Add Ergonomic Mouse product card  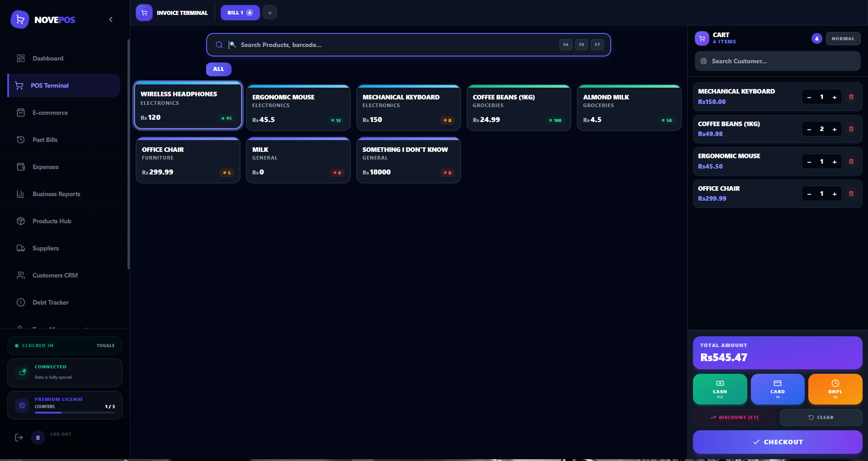pos(298,108)
